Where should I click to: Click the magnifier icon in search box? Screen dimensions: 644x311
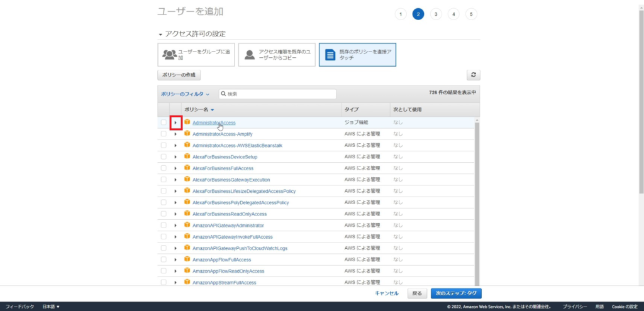click(223, 94)
